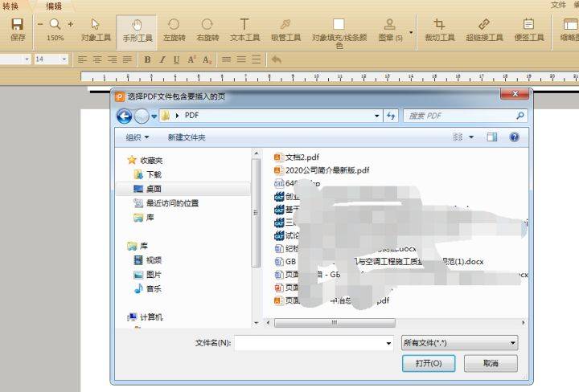The image size is (579, 392).
Task: Select 最近访问的位置 in the sidebar
Action: point(166,202)
